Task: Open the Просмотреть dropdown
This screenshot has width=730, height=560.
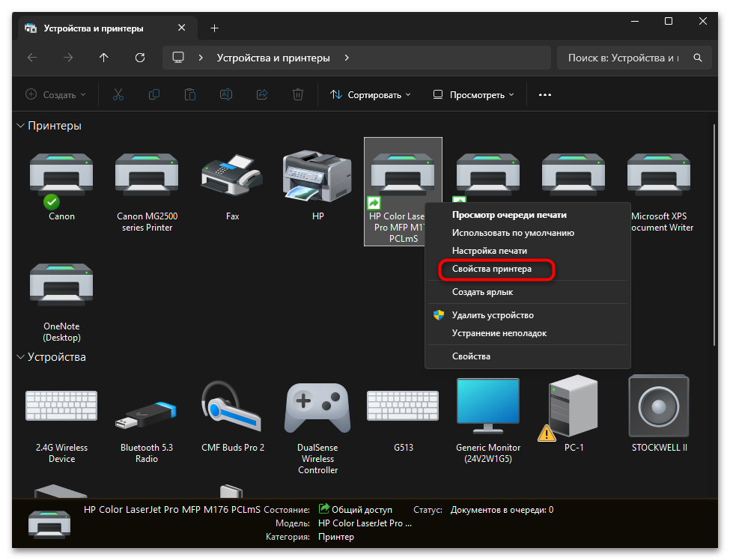Action: coord(473,94)
